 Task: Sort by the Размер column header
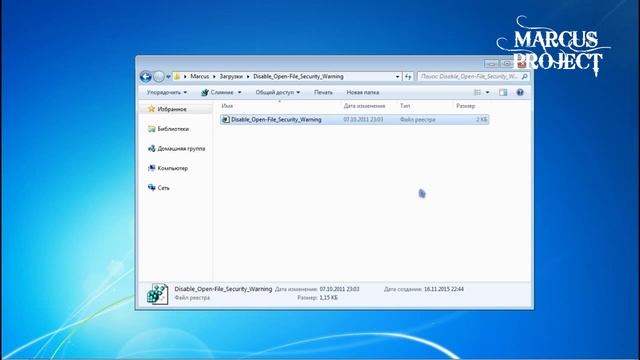pyautogui.click(x=466, y=106)
